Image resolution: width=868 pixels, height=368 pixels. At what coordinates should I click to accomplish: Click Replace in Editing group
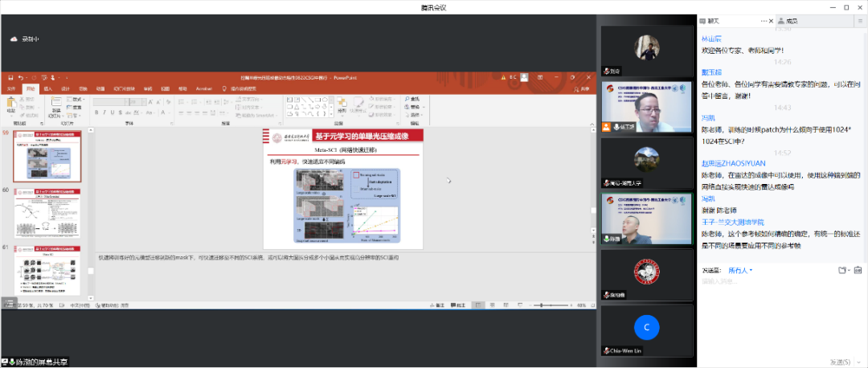[x=413, y=106]
